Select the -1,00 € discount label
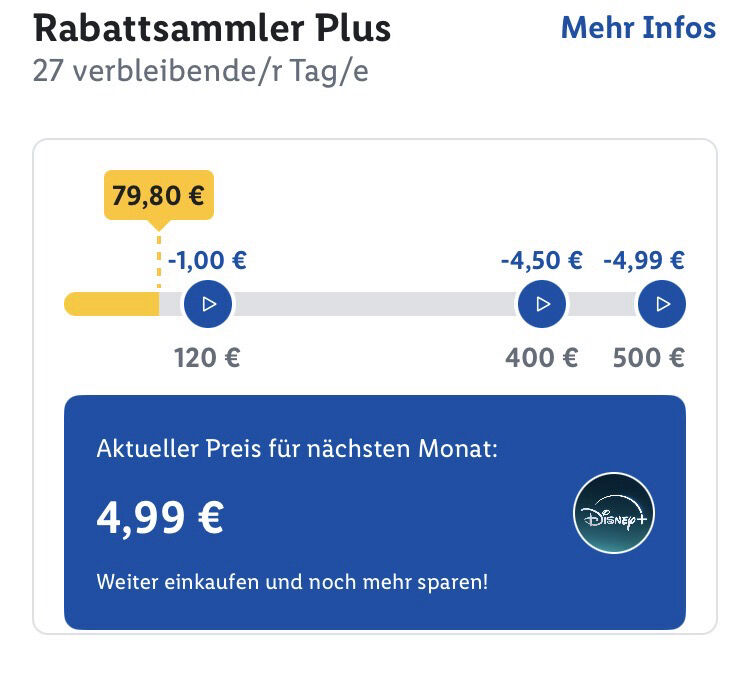Image resolution: width=750 pixels, height=691 pixels. pos(207,261)
